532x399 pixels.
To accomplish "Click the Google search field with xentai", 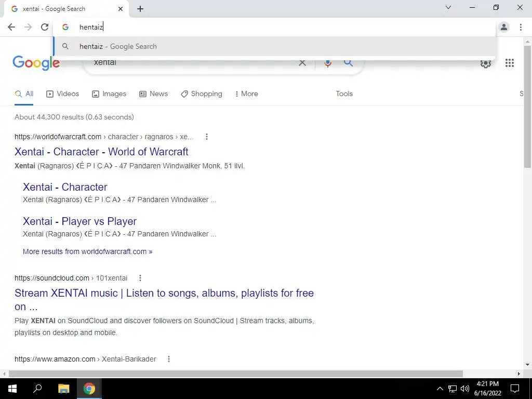I will (193, 63).
